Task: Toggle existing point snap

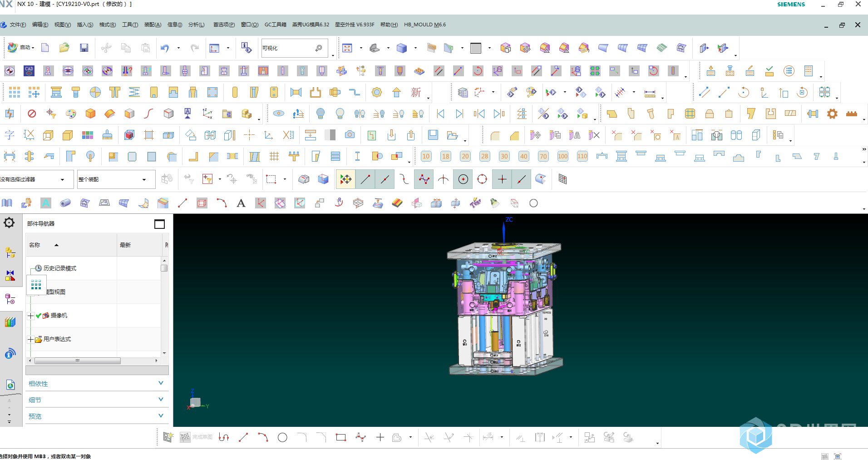Action: [x=502, y=179]
